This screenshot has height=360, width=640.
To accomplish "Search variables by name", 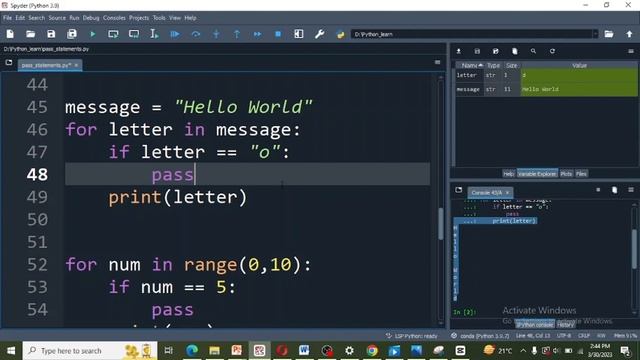I will [x=533, y=51].
